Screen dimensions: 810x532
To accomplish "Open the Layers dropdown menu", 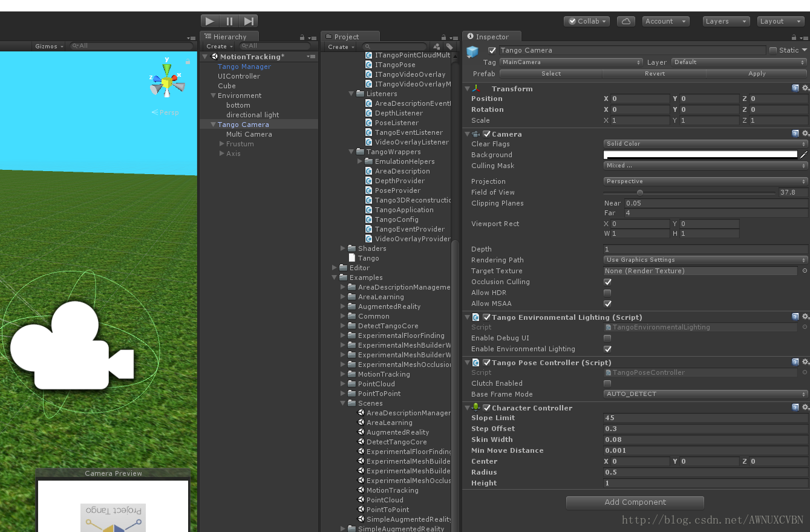I will point(727,21).
